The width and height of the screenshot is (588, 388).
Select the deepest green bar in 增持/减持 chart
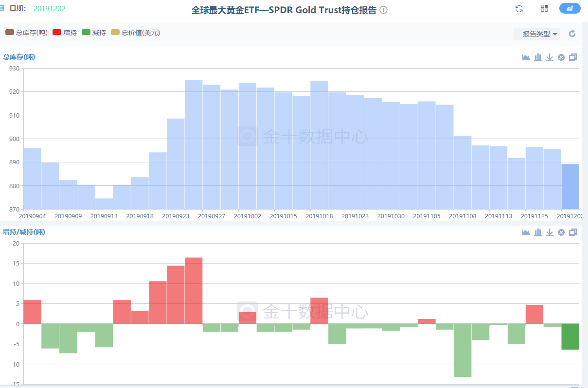click(x=463, y=350)
